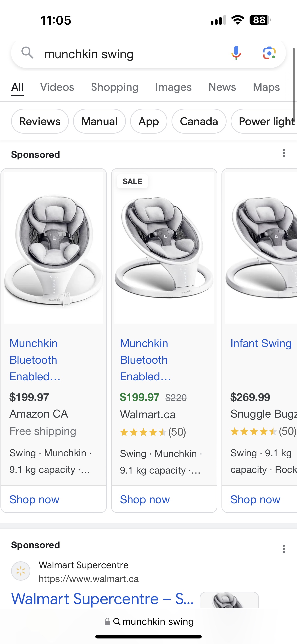The image size is (297, 644).
Task: Tap the lock icon in address bar
Action: pos(107,621)
